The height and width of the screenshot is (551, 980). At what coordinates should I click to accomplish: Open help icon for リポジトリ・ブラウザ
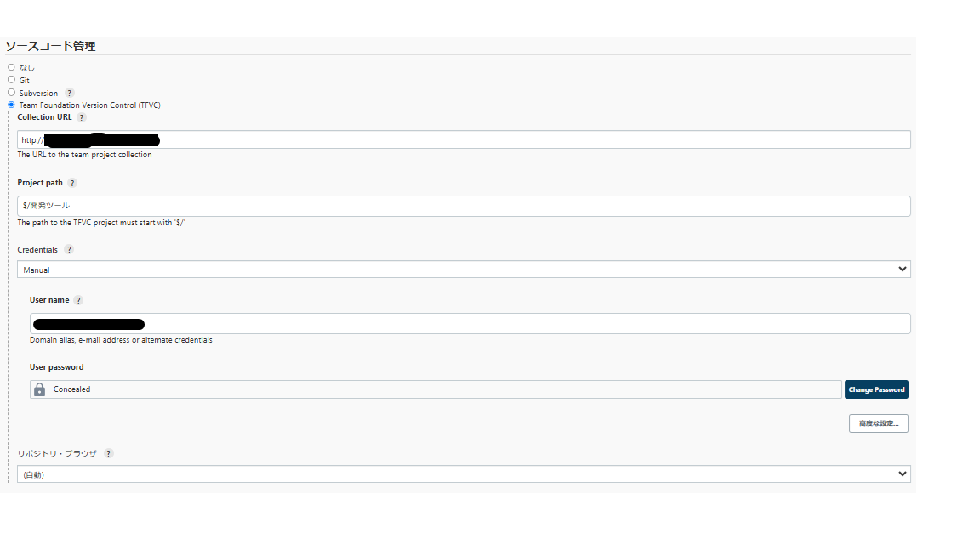(x=109, y=453)
